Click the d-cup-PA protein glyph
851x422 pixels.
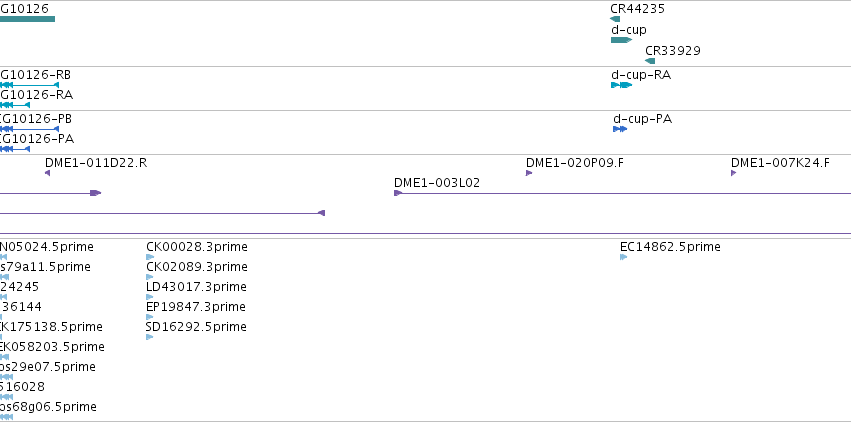click(x=620, y=129)
